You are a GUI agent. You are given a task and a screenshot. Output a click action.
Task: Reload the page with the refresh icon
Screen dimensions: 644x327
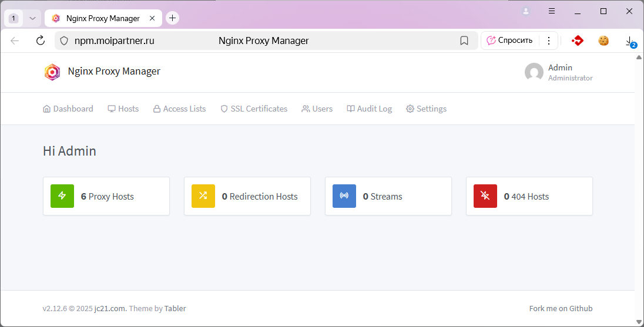tap(41, 41)
